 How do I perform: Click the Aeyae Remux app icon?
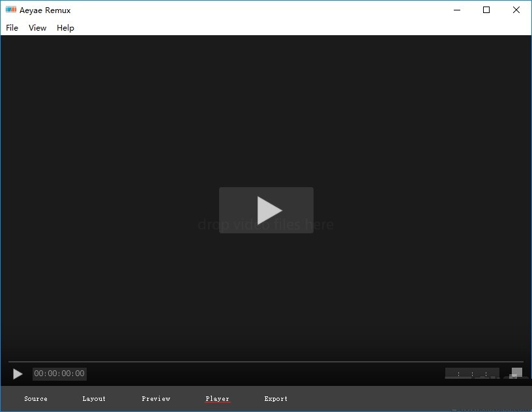(11, 10)
